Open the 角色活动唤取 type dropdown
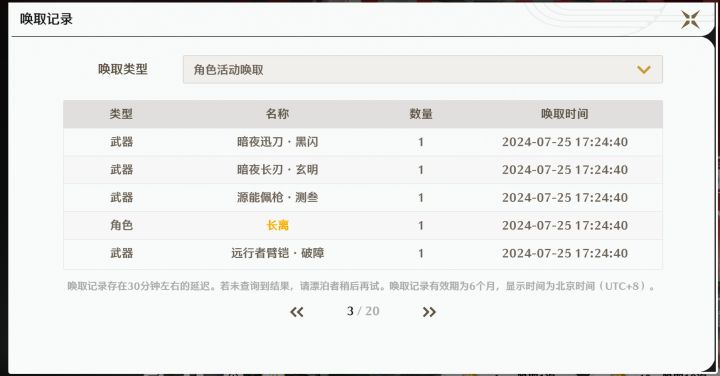Screen dimensions: 720x376 click(x=422, y=69)
